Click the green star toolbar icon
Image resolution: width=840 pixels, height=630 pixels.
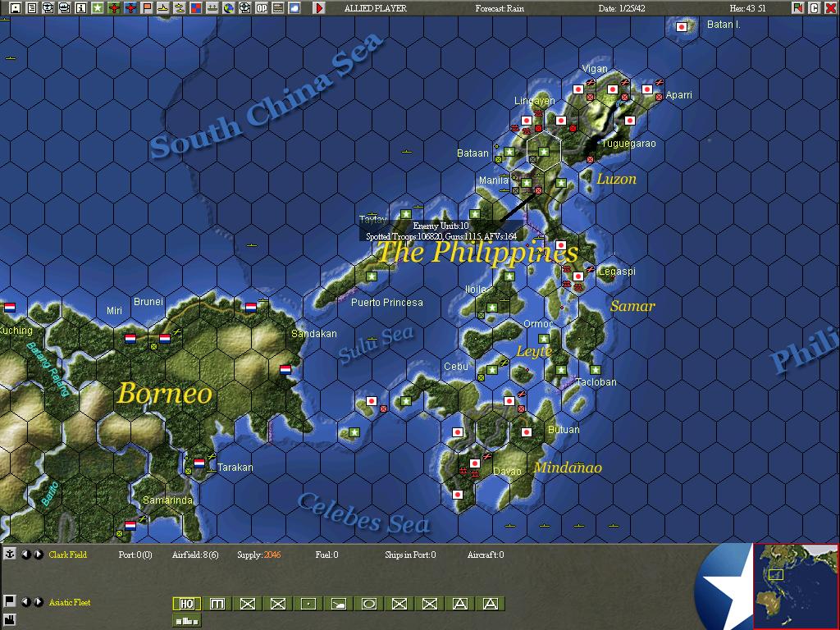point(98,8)
